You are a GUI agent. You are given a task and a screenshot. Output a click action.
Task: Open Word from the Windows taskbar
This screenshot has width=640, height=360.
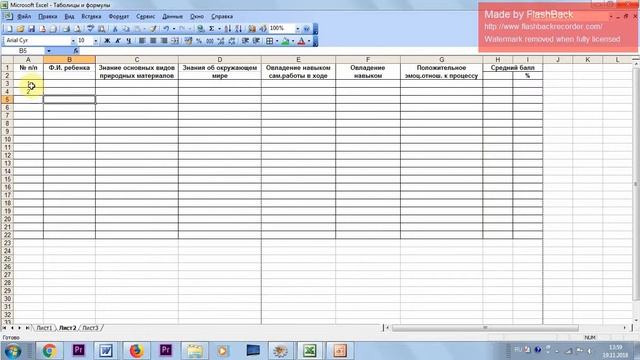pyautogui.click(x=106, y=351)
